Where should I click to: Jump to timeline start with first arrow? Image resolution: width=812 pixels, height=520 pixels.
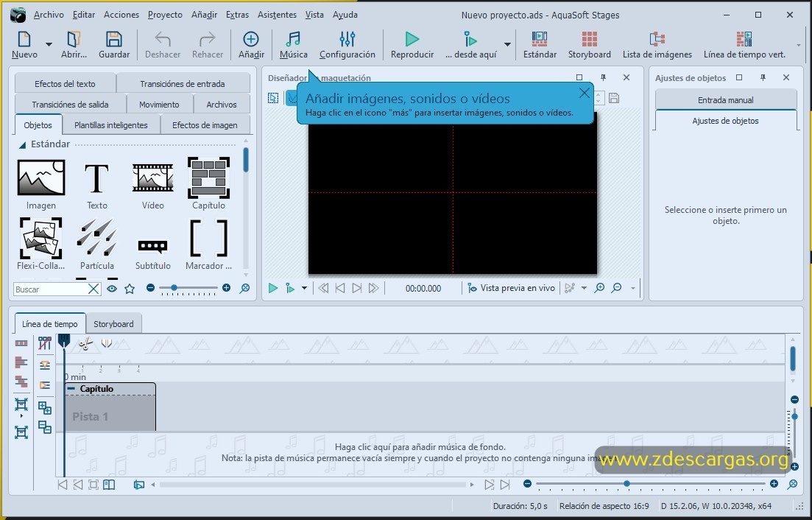62,485
